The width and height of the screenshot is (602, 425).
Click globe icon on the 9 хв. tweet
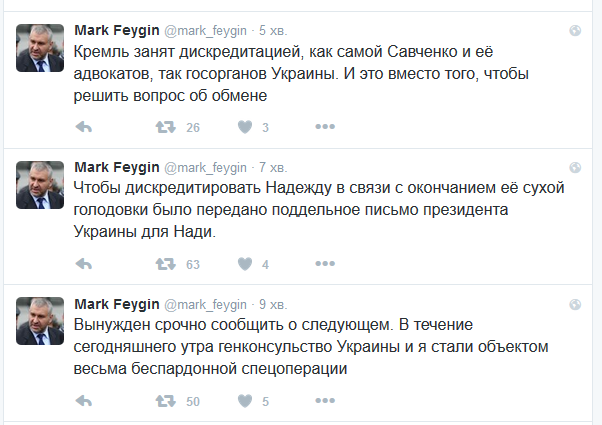coord(575,304)
